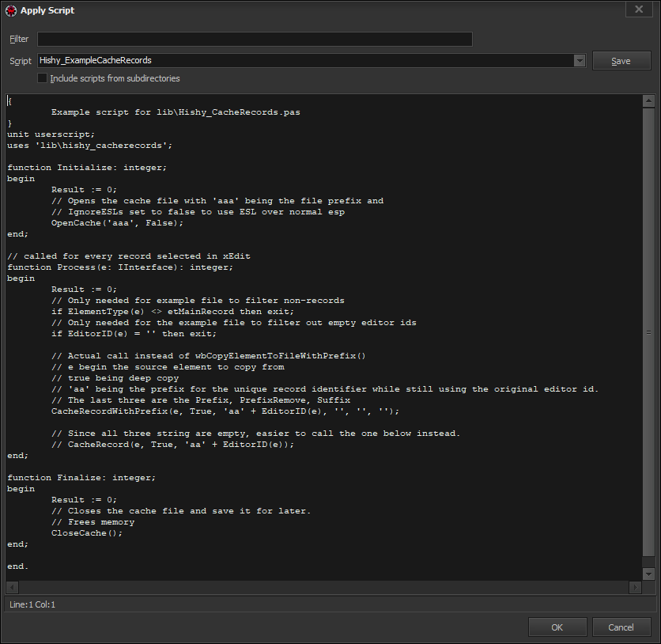
Task: Enable Include scripts from subdirectories
Action: pyautogui.click(x=43, y=78)
